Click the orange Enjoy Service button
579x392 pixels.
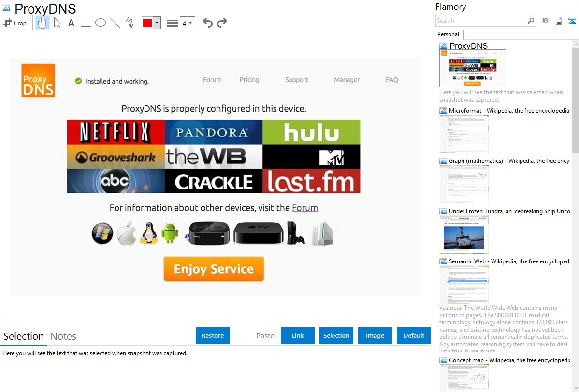coord(214,269)
